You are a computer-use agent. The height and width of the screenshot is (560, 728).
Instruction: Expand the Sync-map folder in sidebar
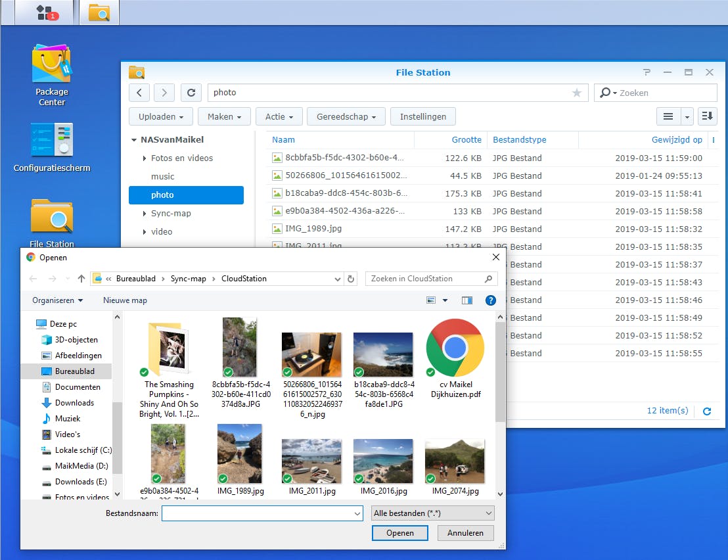[145, 214]
